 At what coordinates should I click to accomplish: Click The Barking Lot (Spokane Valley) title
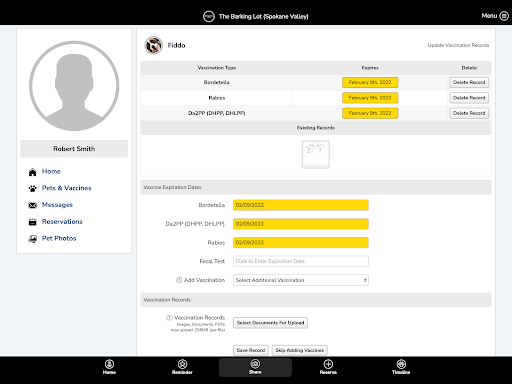coord(263,16)
